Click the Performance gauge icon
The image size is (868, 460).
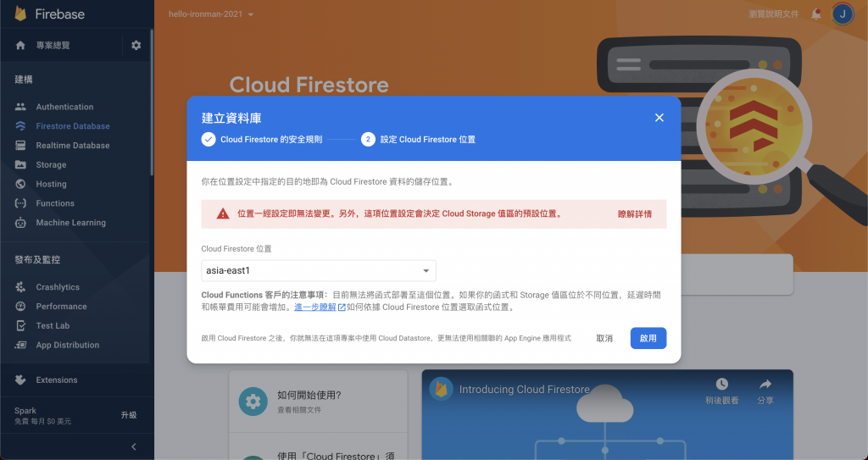20,306
